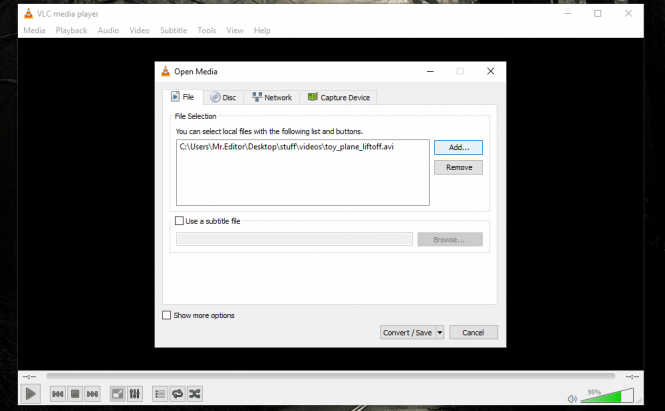Click the Next media button
Image resolution: width=665 pixels, height=411 pixels.
92,394
